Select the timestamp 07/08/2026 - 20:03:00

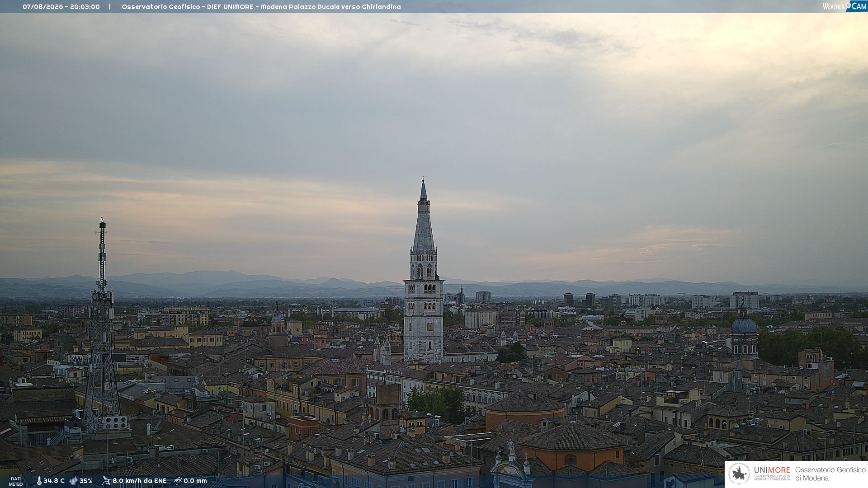click(61, 7)
